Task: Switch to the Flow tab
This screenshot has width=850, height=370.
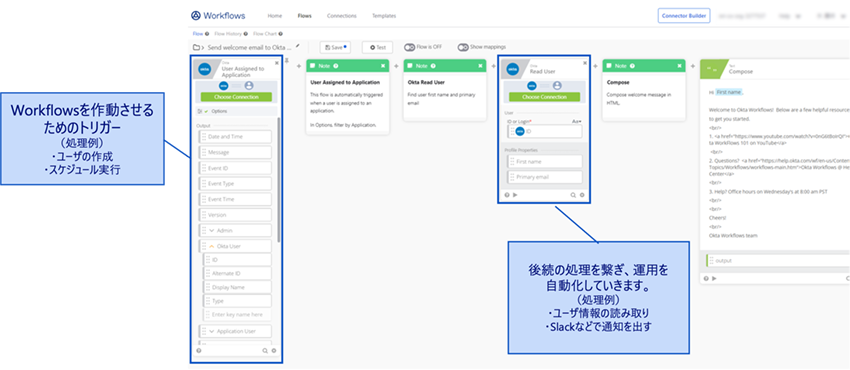Action: tap(198, 34)
